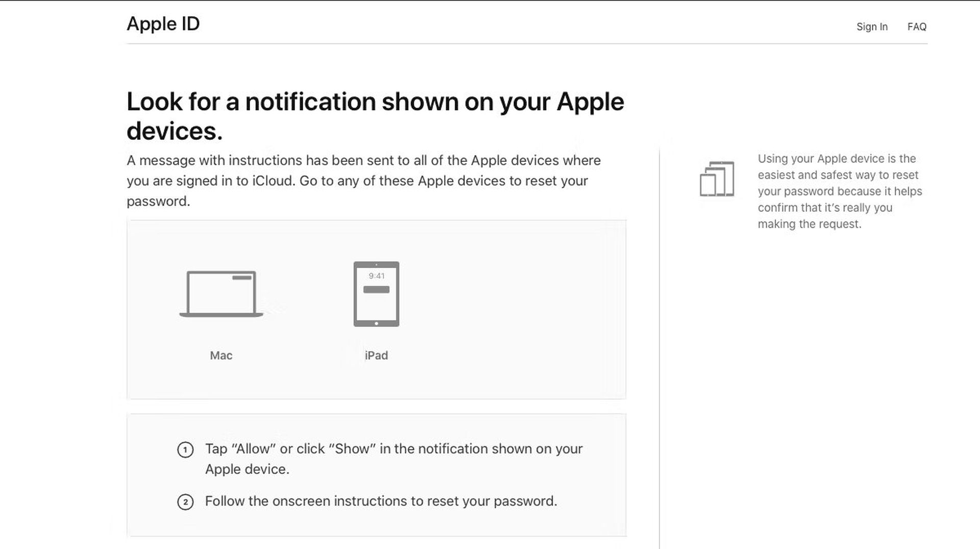Viewport: 980px width, 549px height.
Task: Click the notification banner on the iPad graphic
Action: [x=376, y=290]
